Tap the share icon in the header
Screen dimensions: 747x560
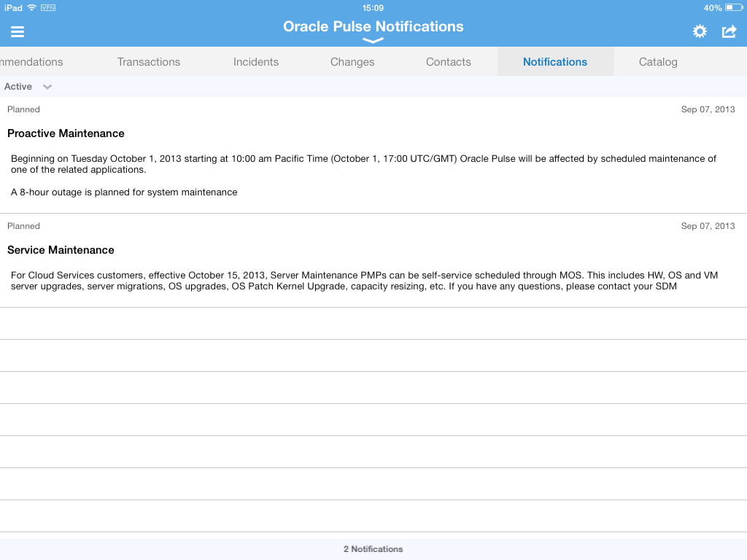[729, 31]
